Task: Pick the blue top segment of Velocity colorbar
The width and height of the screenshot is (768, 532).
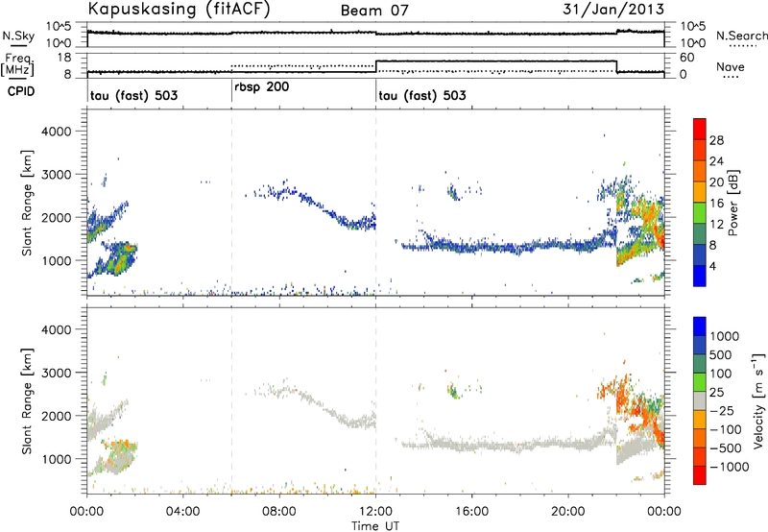Action: tap(700, 326)
